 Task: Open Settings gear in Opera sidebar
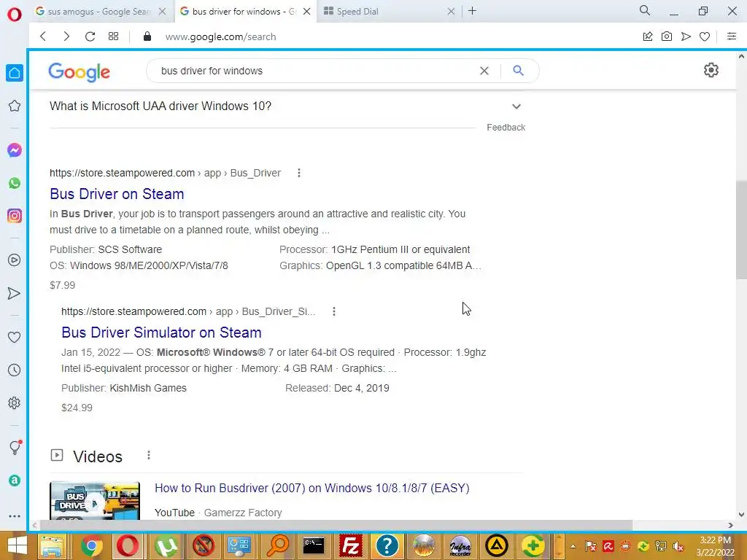[x=15, y=402]
